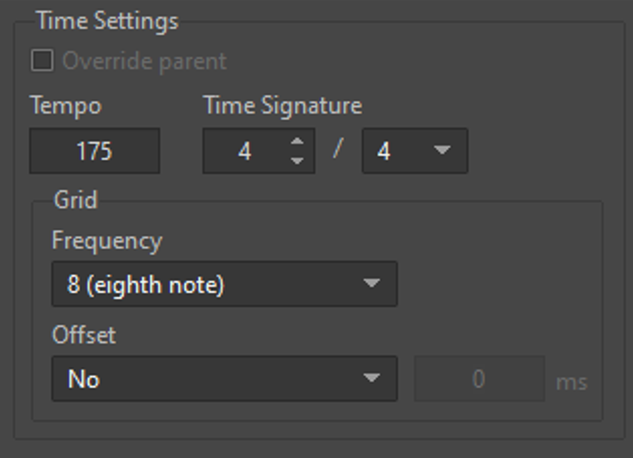Click the "Time Settings" group title
The image size is (633, 458).
pos(107,21)
